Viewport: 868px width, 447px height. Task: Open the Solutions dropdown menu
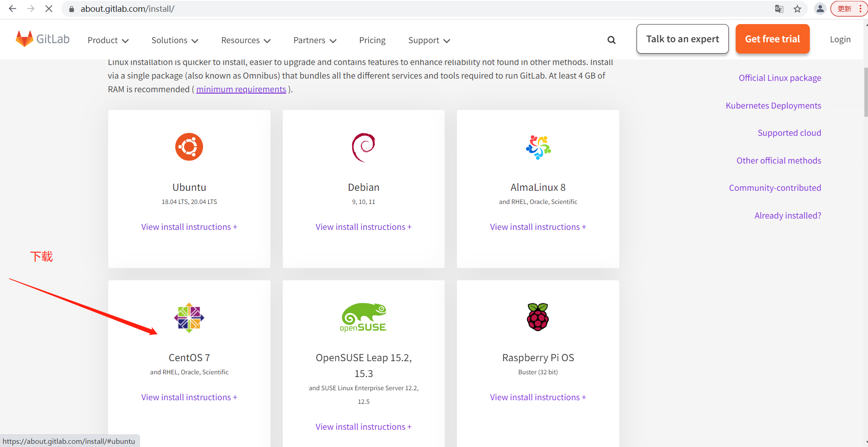(x=175, y=40)
